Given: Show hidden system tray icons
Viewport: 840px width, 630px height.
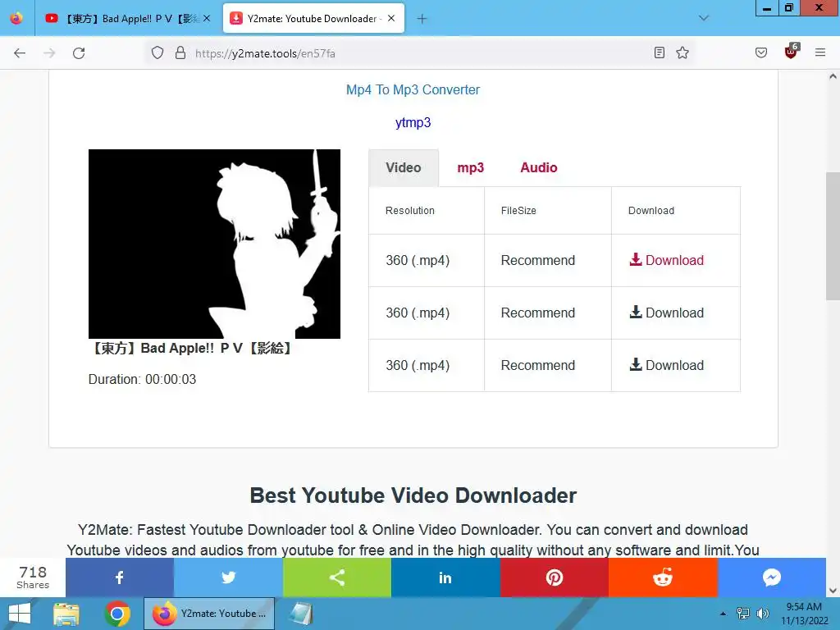Looking at the screenshot, I should click(x=723, y=614).
